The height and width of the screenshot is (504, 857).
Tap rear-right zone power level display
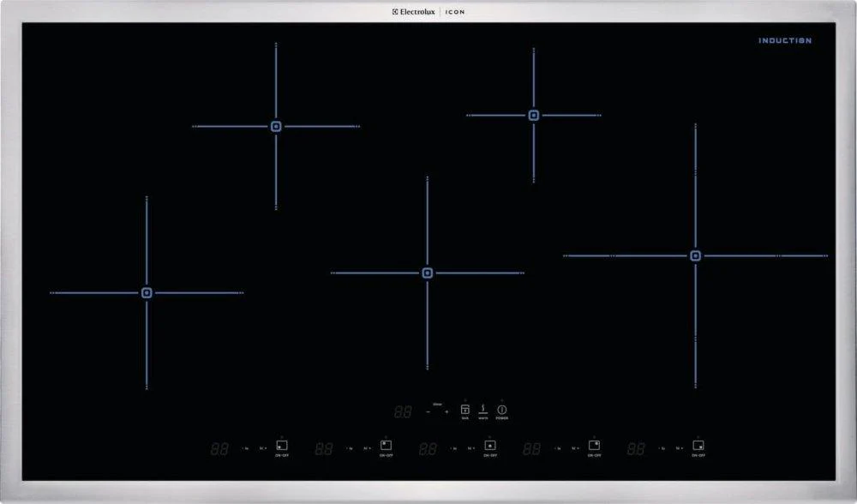532,449
